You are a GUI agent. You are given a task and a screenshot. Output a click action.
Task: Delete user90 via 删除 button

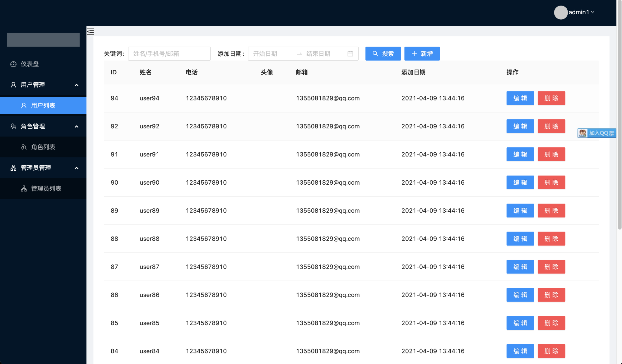(x=551, y=182)
